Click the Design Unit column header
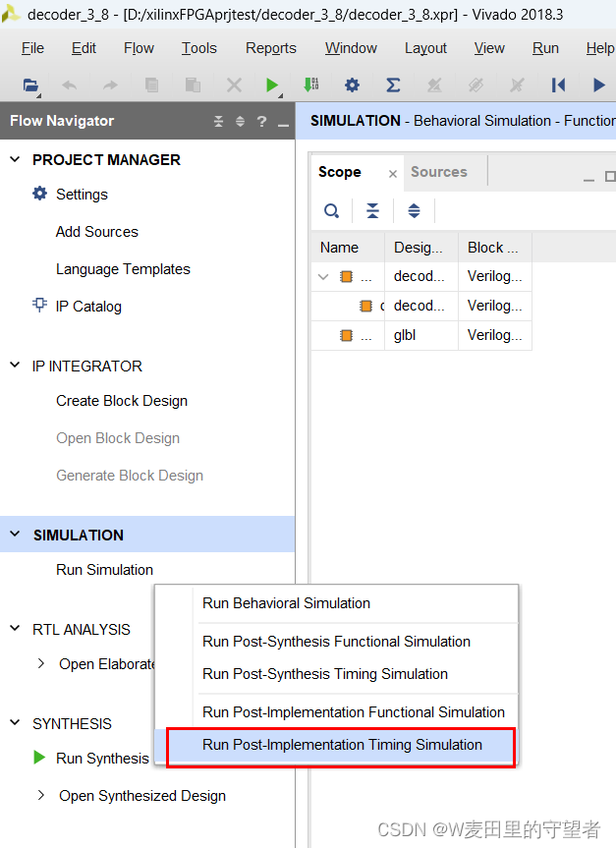 [x=421, y=248]
